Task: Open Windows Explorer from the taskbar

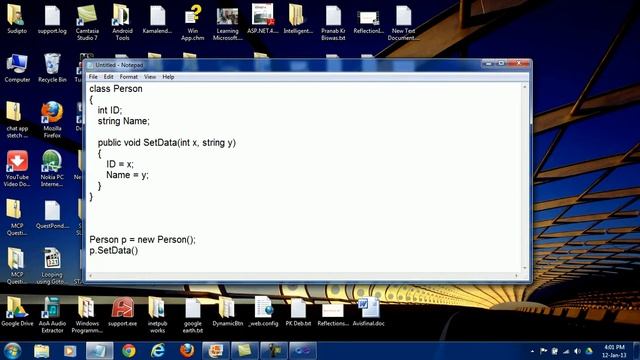Action: click(x=41, y=351)
